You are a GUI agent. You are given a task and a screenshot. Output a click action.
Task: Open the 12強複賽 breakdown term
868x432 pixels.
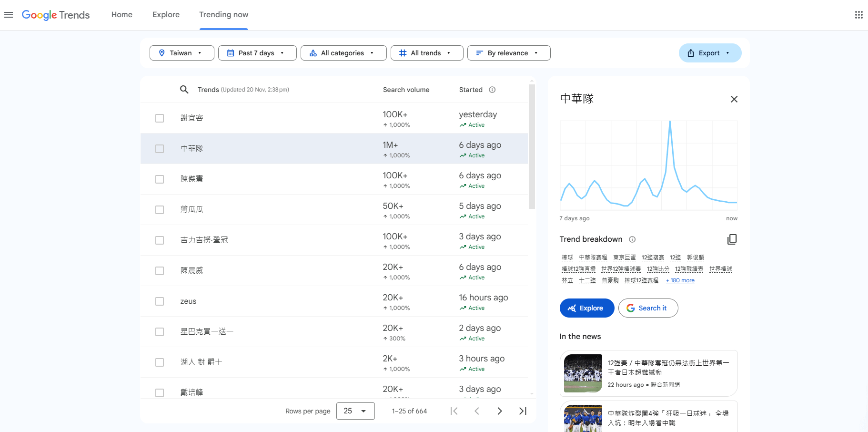coord(653,257)
